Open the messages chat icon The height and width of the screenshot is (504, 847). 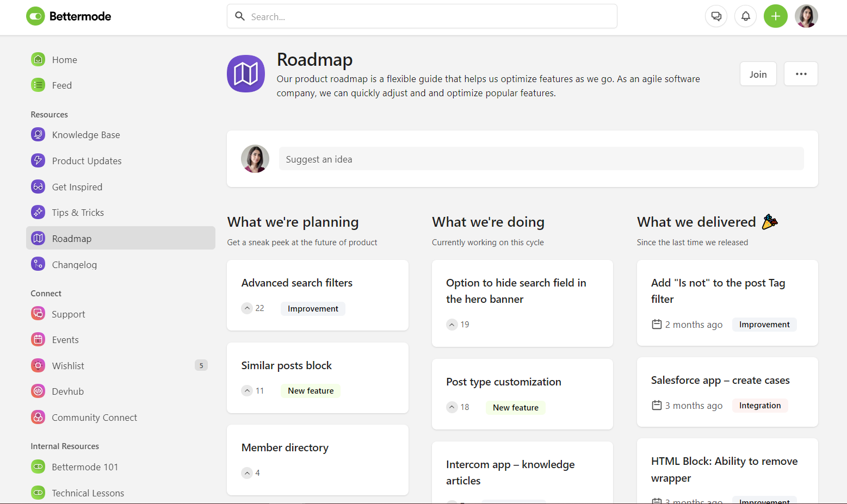(716, 16)
